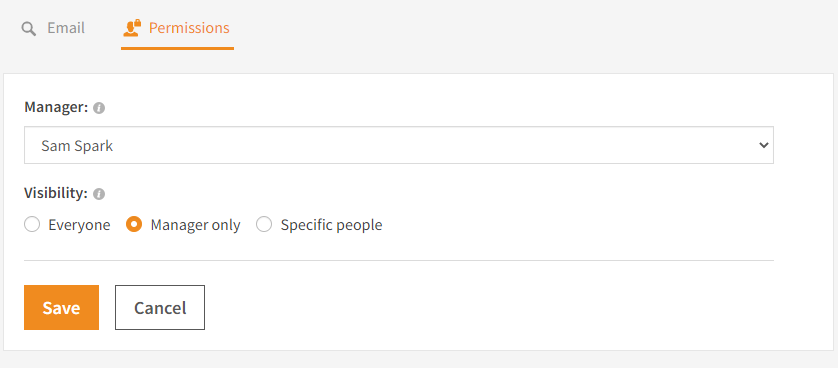
Task: Click the person-with-lock Permissions icon
Action: (131, 28)
